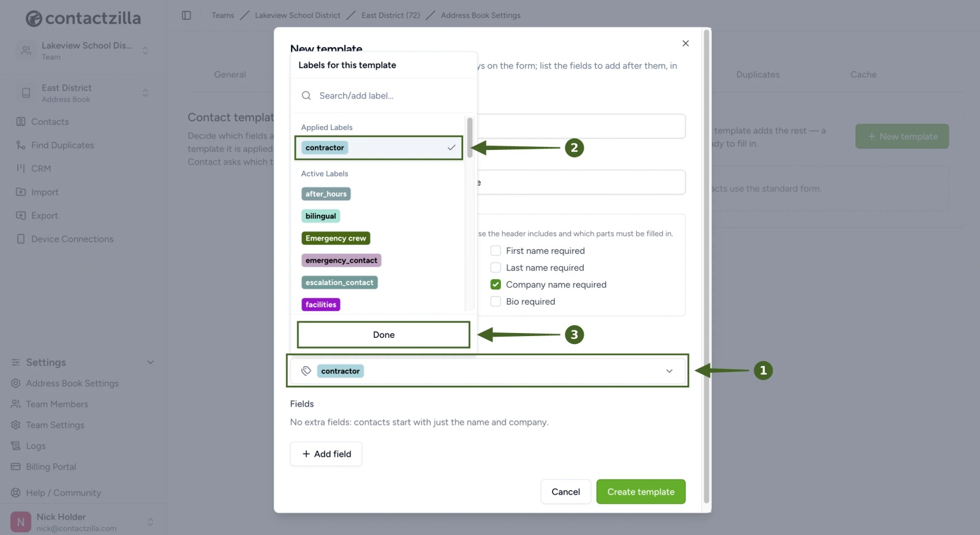The width and height of the screenshot is (980, 535).
Task: Click the Create template button
Action: click(x=641, y=492)
